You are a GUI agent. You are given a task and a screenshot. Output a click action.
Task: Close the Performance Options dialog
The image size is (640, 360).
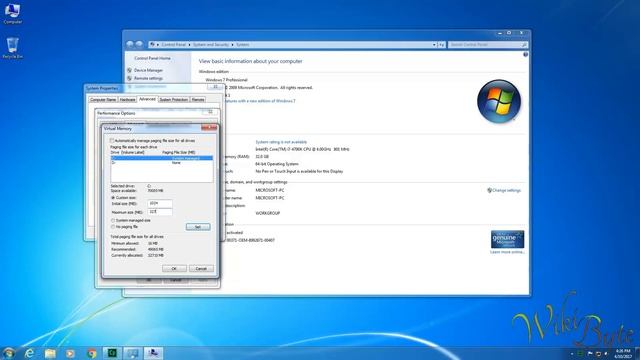click(x=211, y=111)
